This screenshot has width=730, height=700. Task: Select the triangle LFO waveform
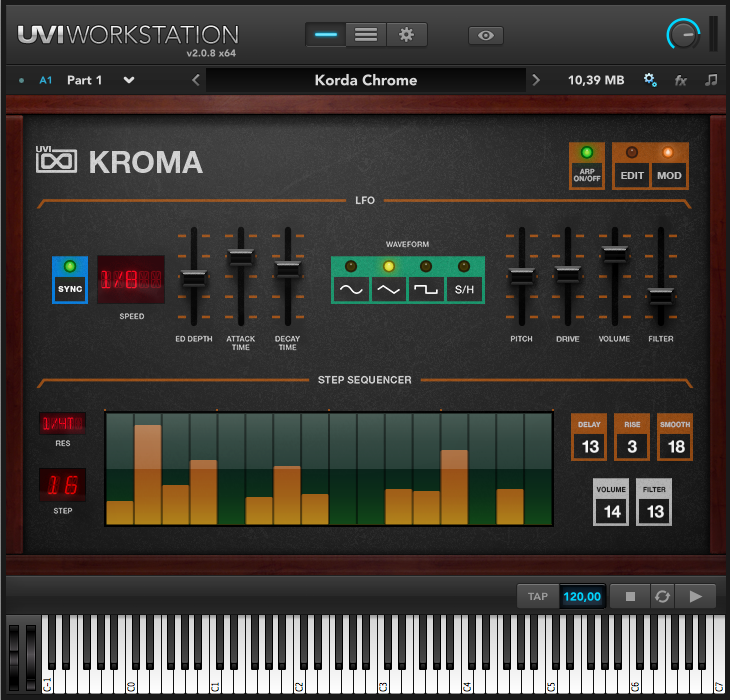tap(388, 289)
